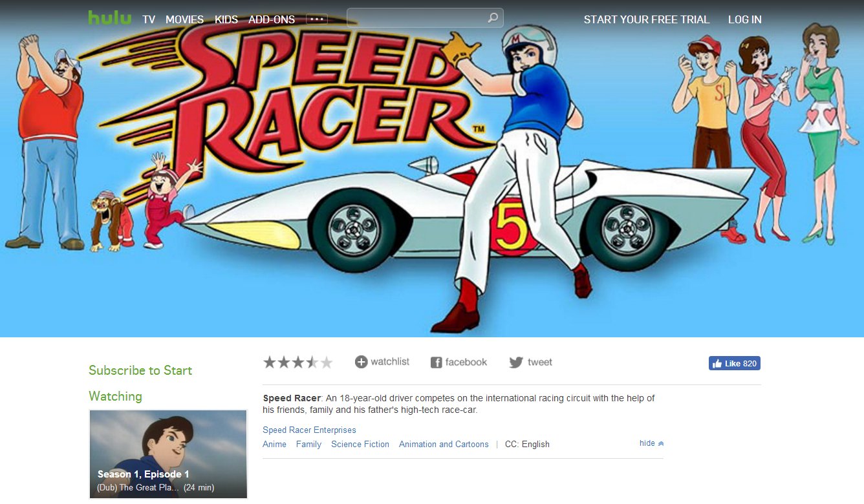Select the Family genre link
The height and width of the screenshot is (504, 864).
(x=308, y=444)
